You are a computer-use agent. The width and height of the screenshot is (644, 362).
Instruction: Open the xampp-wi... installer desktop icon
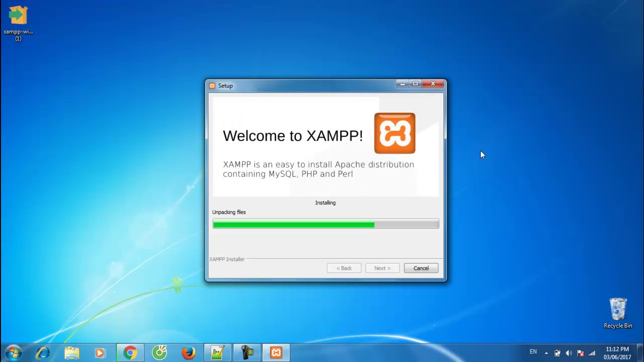tap(18, 23)
